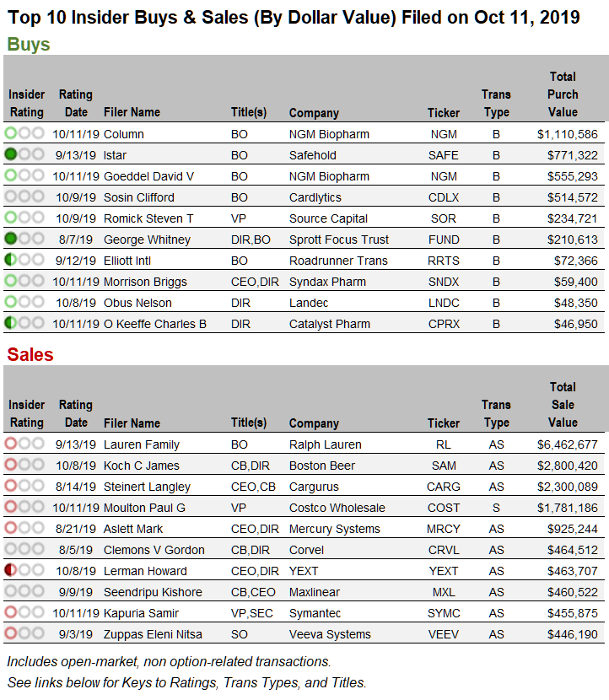The image size is (609, 700).
Task: Click the $6,462,677 sale value cell
Action: coord(567,444)
